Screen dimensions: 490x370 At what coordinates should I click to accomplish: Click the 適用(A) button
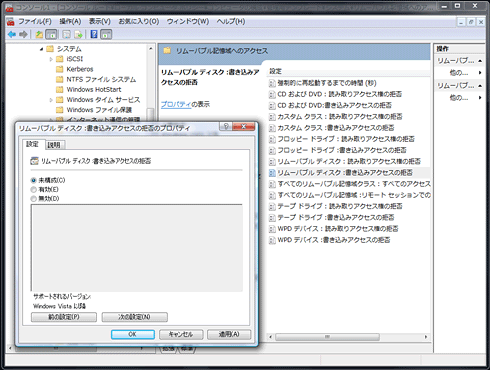coord(229,334)
